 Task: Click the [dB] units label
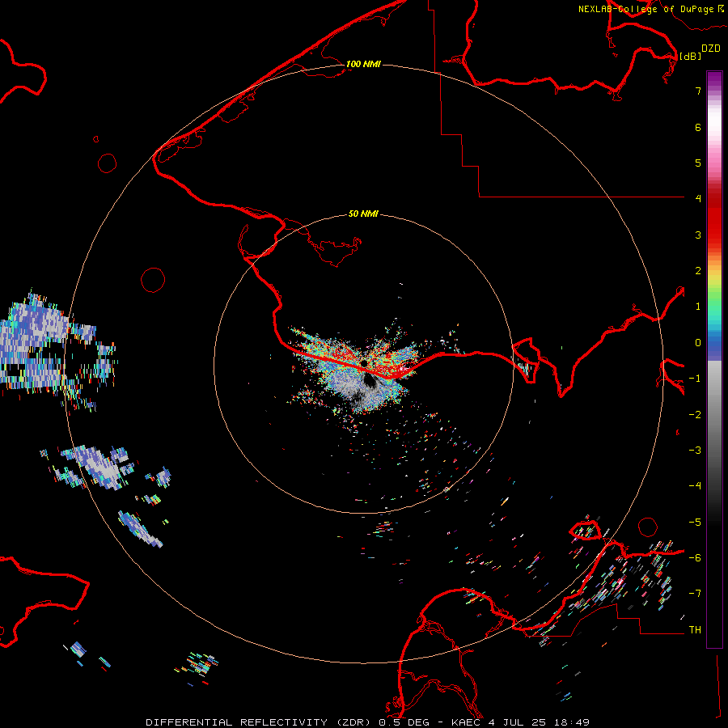click(x=690, y=56)
